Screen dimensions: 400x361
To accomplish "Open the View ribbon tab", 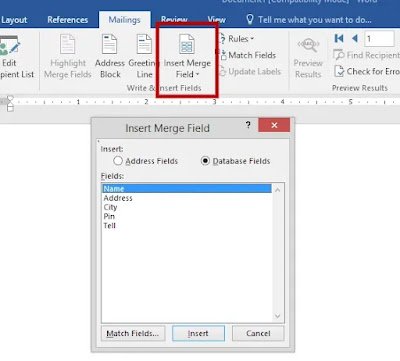I will (x=216, y=19).
